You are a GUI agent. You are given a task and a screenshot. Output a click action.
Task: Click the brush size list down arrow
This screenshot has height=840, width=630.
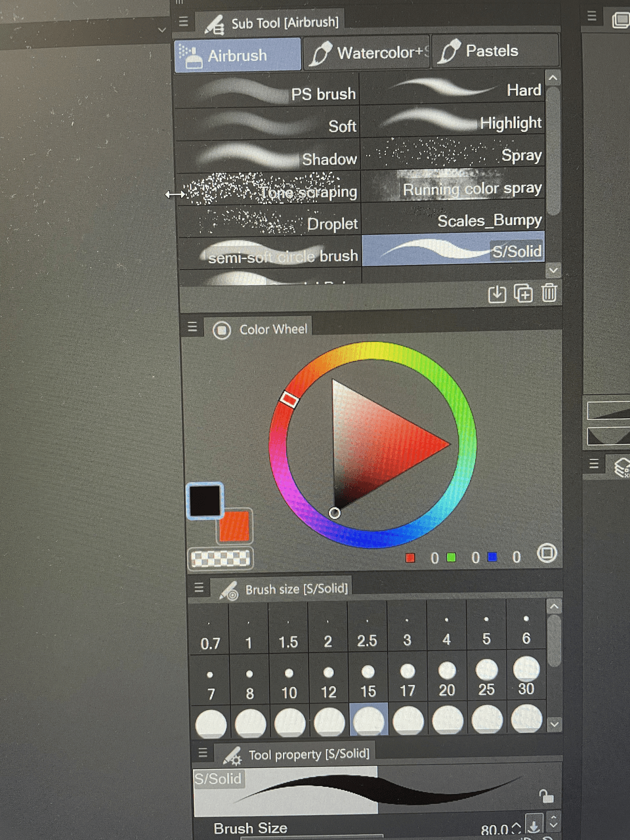554,724
